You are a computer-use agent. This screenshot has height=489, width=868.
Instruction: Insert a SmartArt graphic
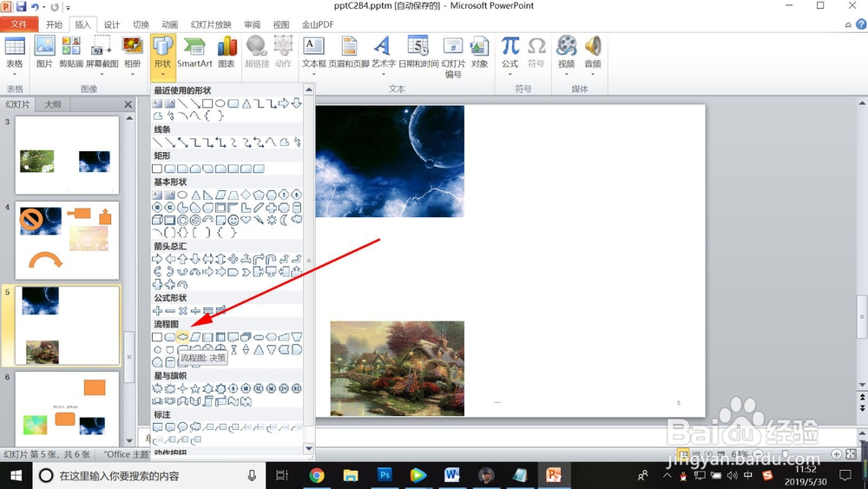point(194,52)
